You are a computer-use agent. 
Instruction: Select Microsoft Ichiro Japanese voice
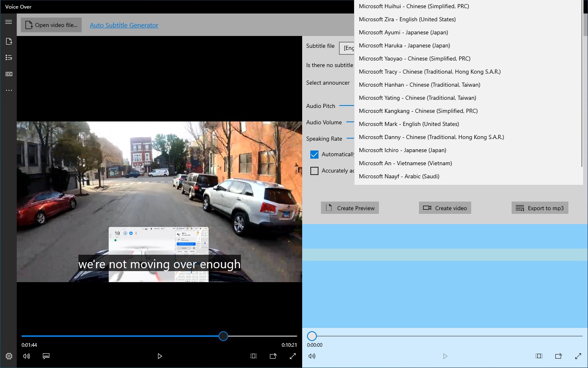coord(468,150)
